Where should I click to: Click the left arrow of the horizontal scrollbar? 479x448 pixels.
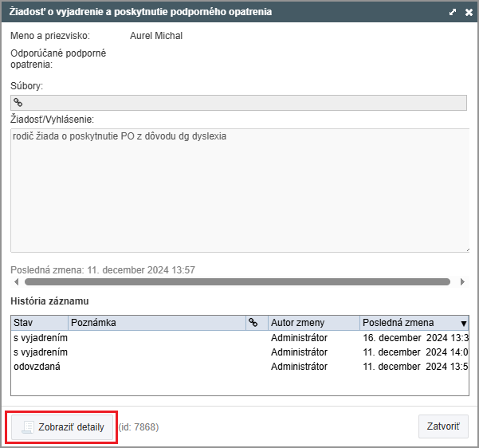click(x=17, y=281)
